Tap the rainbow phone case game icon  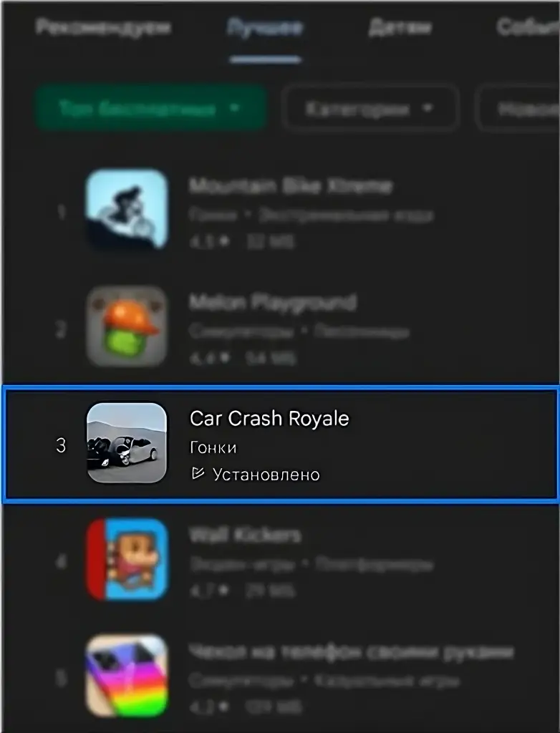click(127, 676)
